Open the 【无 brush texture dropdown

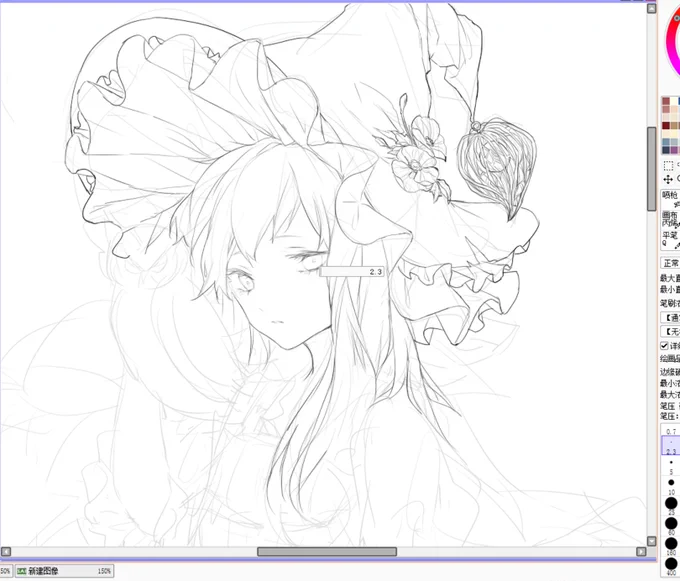point(670,332)
